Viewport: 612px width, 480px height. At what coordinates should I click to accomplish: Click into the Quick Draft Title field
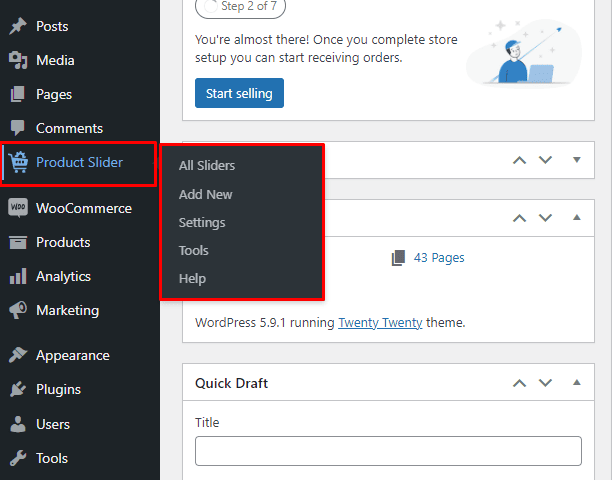pyautogui.click(x=388, y=451)
